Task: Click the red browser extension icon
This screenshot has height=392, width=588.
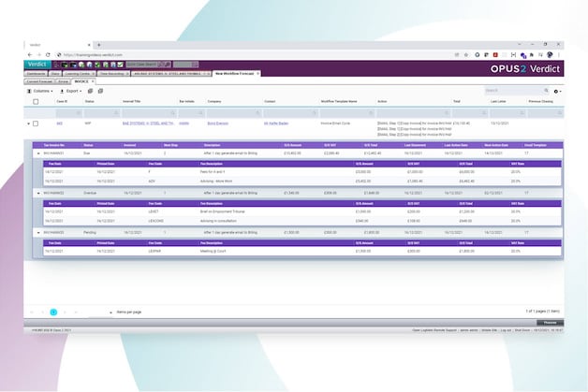Action: [x=495, y=54]
